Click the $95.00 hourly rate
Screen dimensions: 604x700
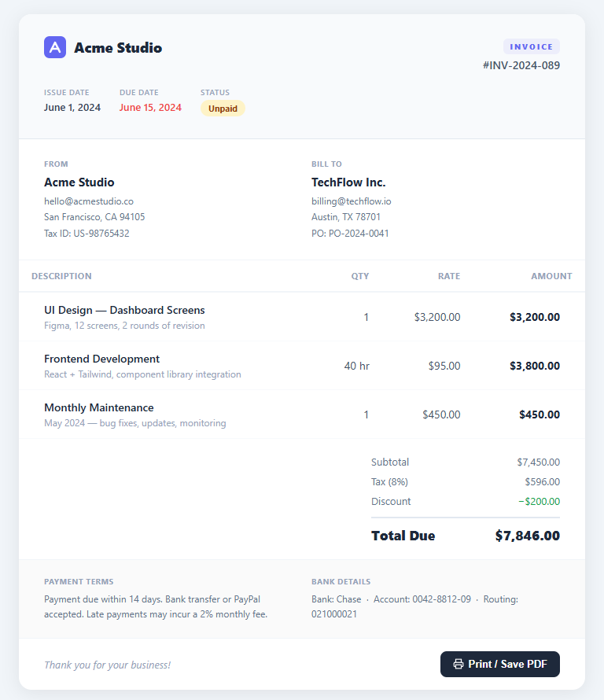point(444,366)
